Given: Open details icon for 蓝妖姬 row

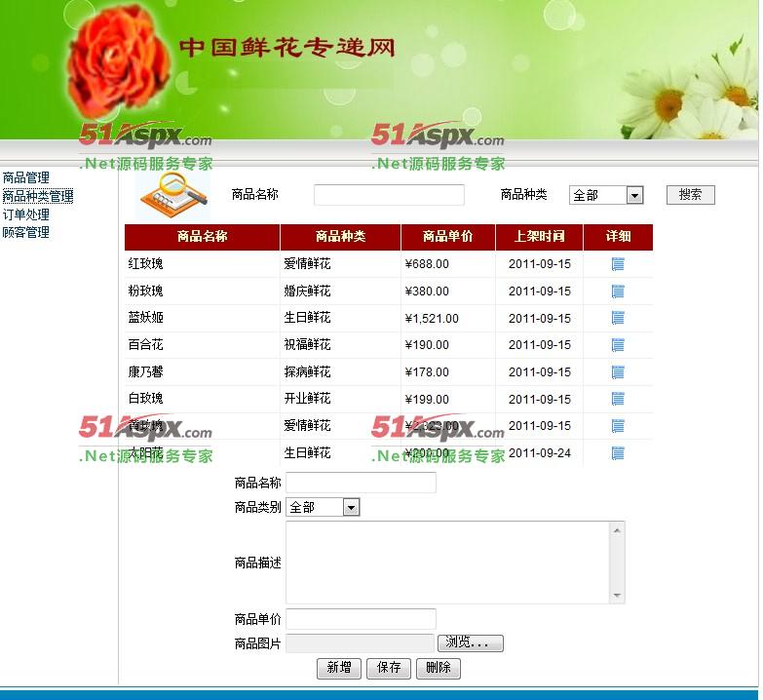Looking at the screenshot, I should pyautogui.click(x=618, y=319).
